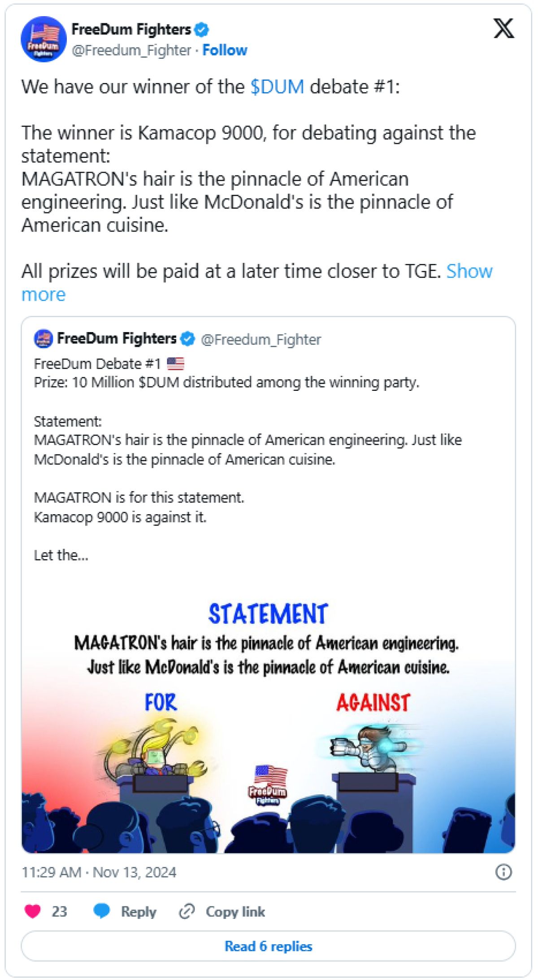The width and height of the screenshot is (538, 980).
Task: Click the Reply text label
Action: pyautogui.click(x=139, y=912)
